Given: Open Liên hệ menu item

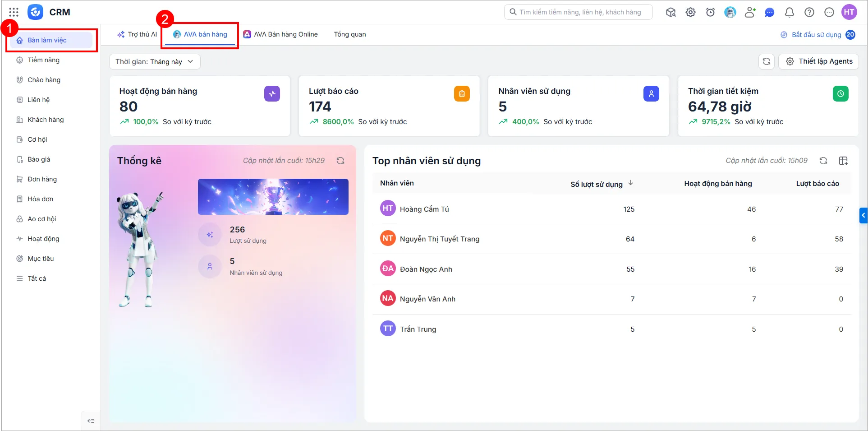Looking at the screenshot, I should coord(51,100).
